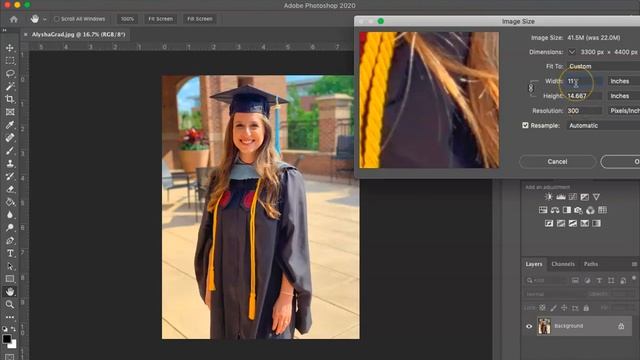Switch to the Channels tab
The height and width of the screenshot is (360, 640).
pos(563,264)
